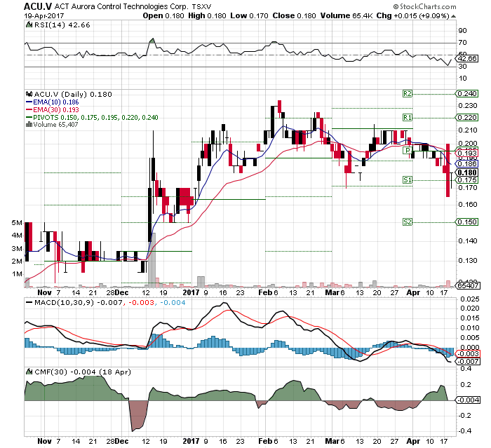Click the 2017 label on bottom date axis
Viewport: 491px width, 448px height.
[191, 441]
